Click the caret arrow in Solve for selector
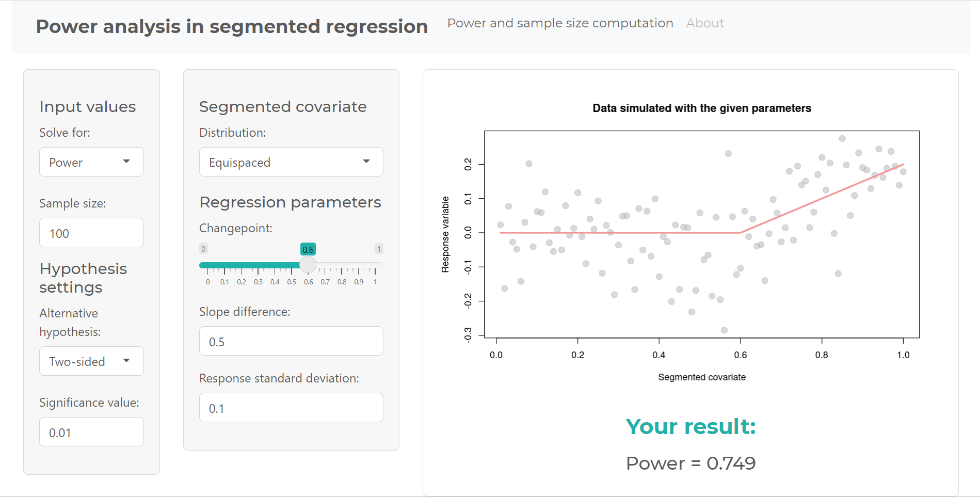This screenshot has height=497, width=980. [126, 162]
